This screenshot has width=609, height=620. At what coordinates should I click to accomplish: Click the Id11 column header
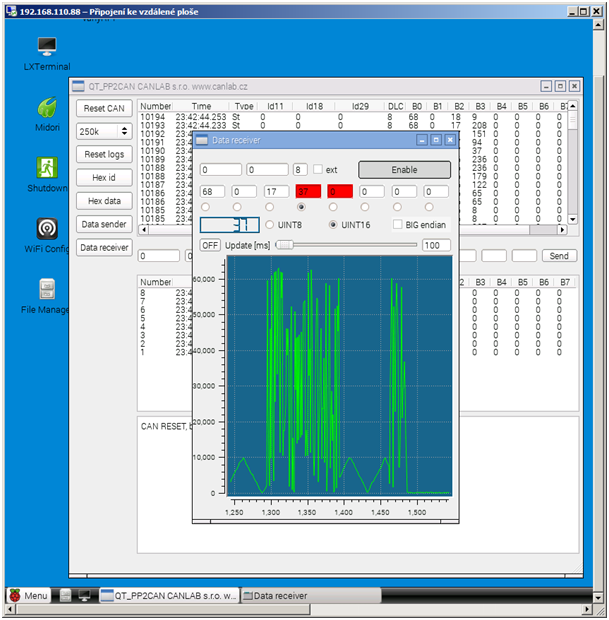[275, 106]
